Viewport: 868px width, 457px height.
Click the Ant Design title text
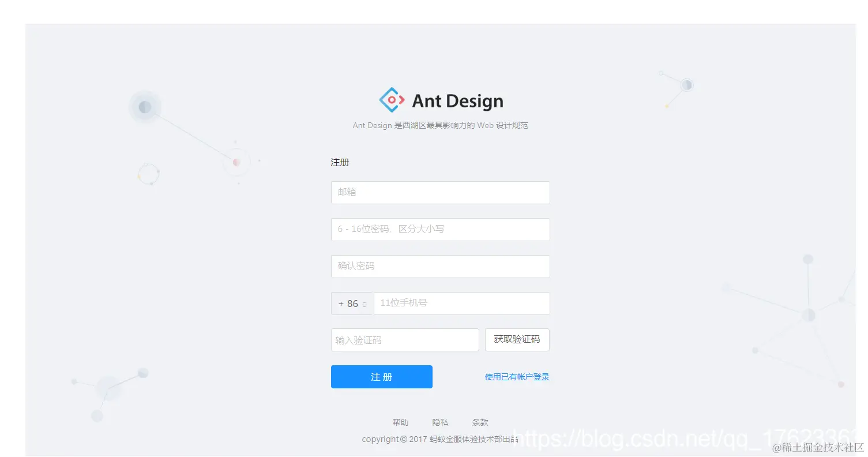point(457,100)
